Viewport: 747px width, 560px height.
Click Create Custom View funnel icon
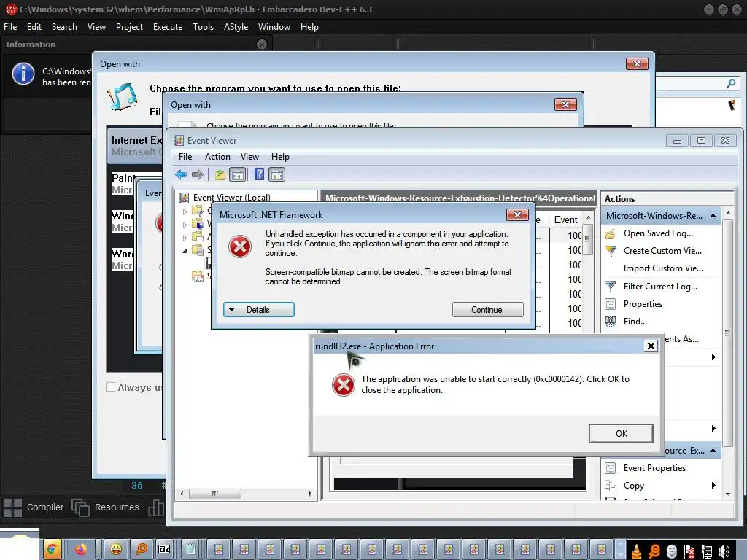611,251
